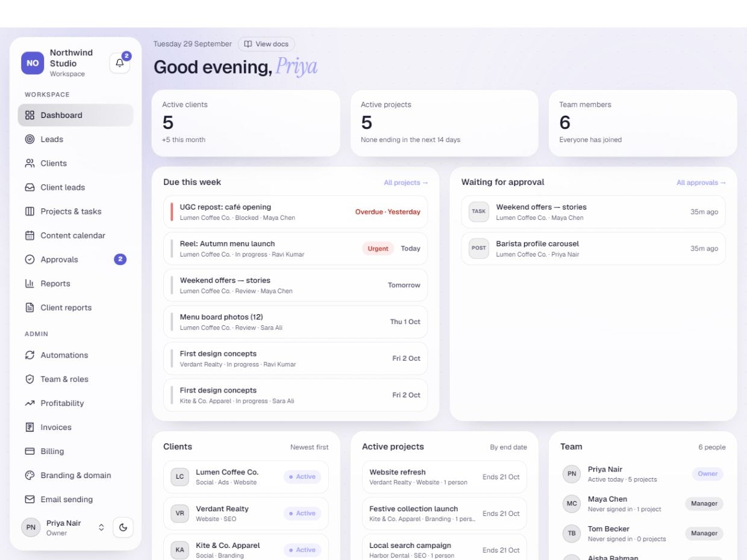Open the Active projects stat card
747x560 pixels.
click(445, 123)
